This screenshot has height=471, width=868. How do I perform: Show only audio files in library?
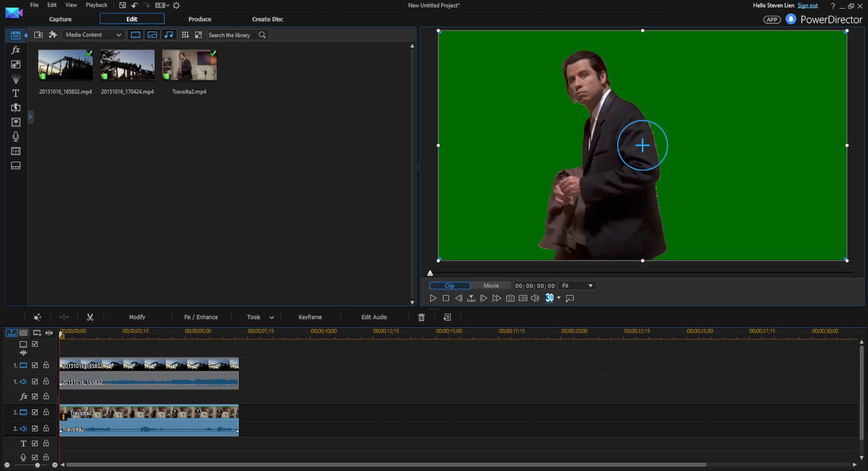[x=169, y=35]
